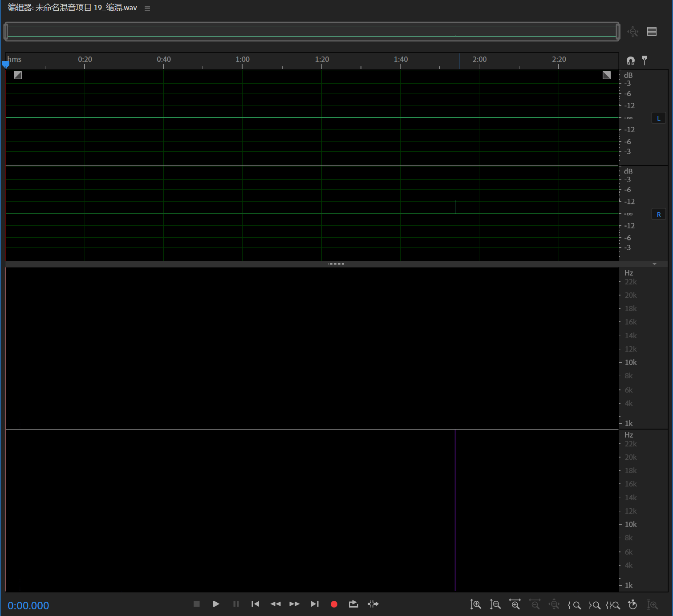
Task: Click the Zoom to Time stopwatch icon
Action: (x=632, y=604)
